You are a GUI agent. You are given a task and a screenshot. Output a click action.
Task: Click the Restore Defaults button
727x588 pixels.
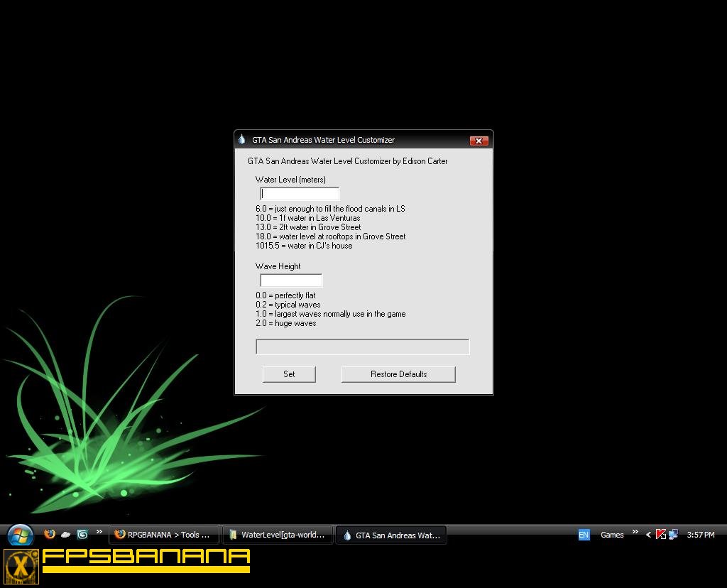398,374
